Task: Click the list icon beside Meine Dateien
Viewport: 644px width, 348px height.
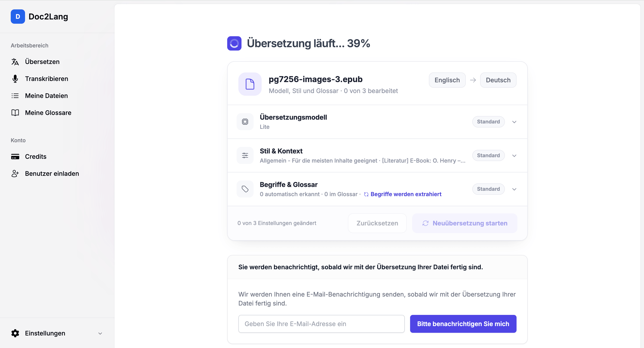Action: 15,96
